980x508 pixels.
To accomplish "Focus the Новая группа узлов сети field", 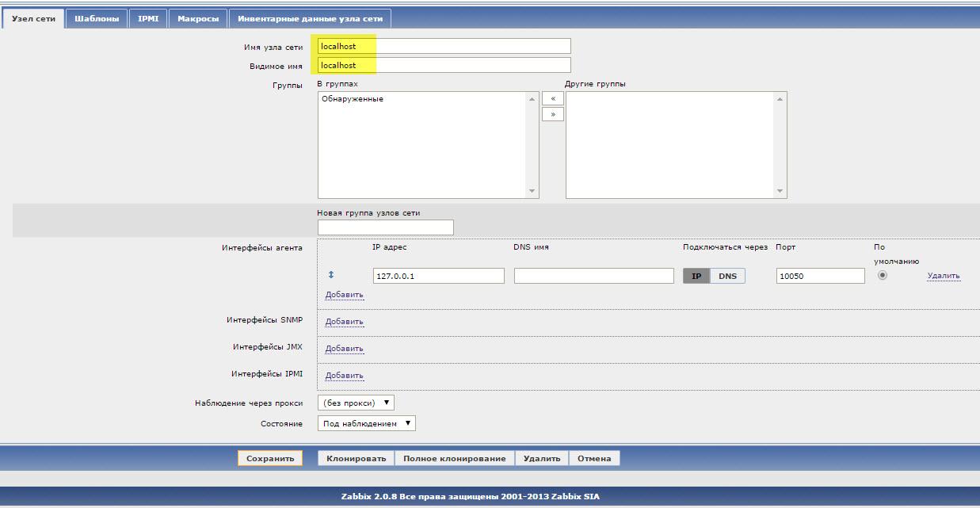I will [x=385, y=227].
